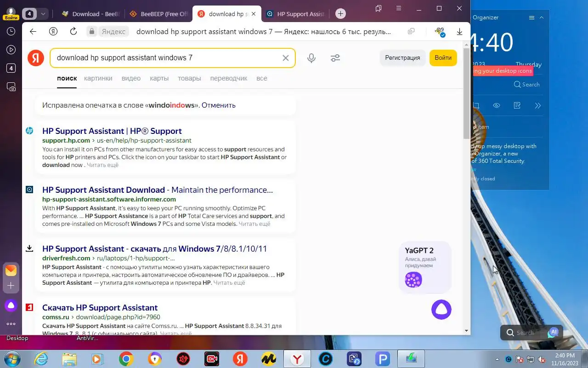588x368 pixels.
Task: Open the history clock icon in browser sidebar
Action: pyautogui.click(x=11, y=31)
